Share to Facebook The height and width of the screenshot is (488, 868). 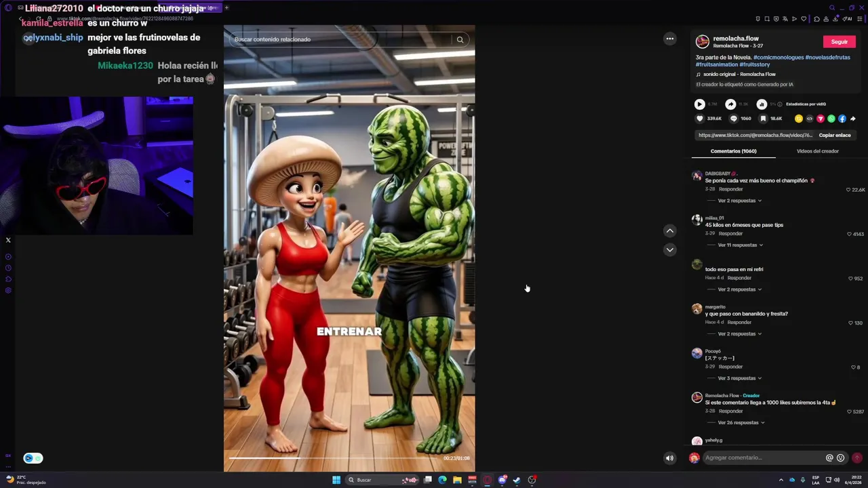[842, 119]
